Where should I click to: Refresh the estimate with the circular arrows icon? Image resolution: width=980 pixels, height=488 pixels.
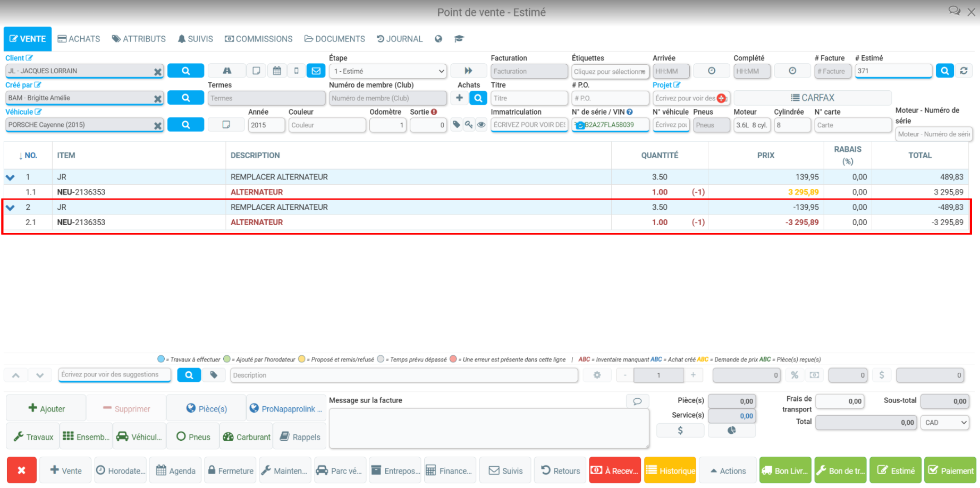point(964,71)
